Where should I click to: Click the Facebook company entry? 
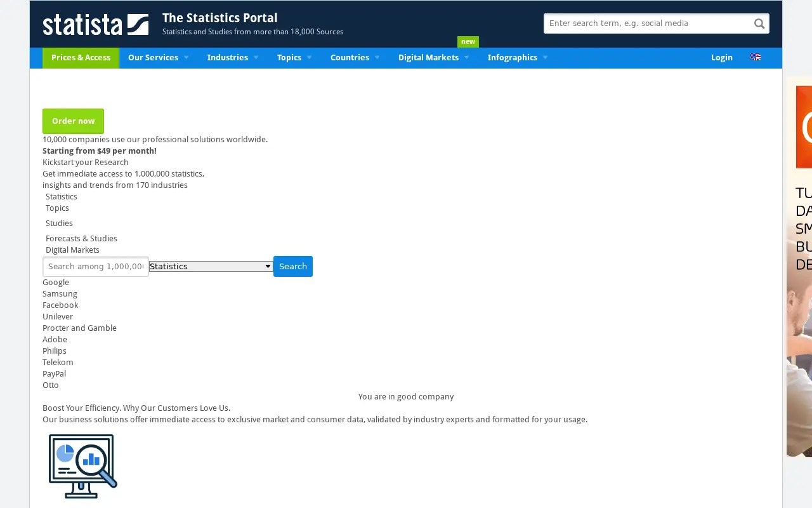(x=60, y=305)
